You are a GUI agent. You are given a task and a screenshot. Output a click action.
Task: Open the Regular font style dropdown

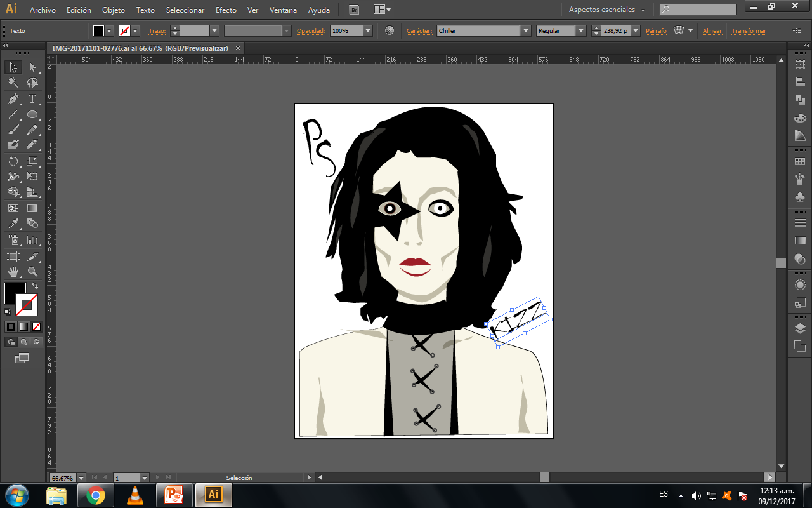click(x=581, y=30)
